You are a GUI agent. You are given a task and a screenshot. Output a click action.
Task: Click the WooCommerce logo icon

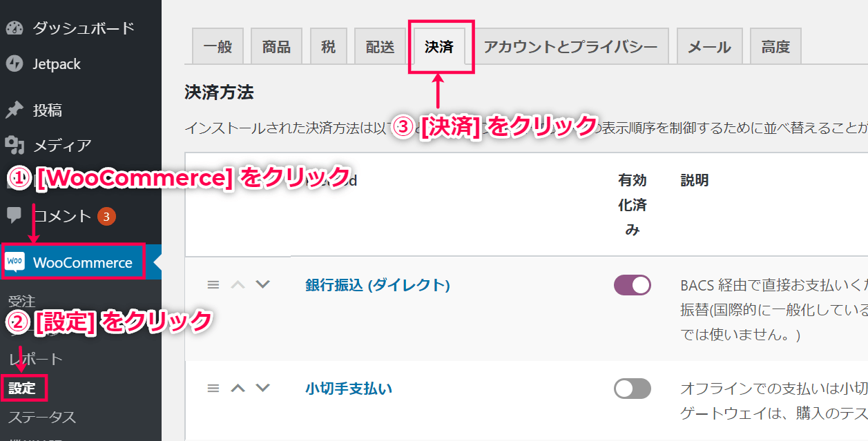click(15, 262)
